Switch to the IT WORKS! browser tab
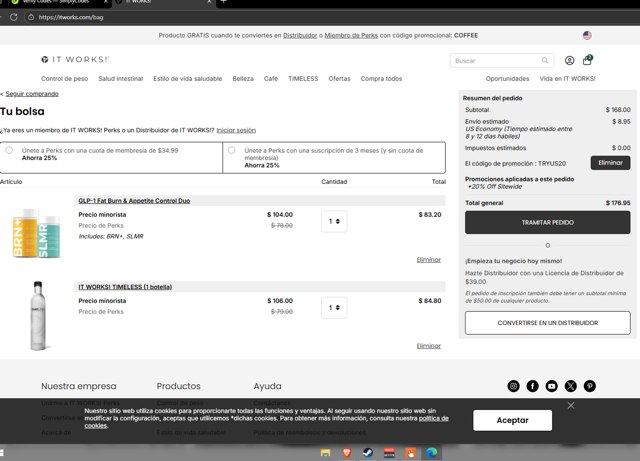The image size is (640, 461). coord(163,2)
